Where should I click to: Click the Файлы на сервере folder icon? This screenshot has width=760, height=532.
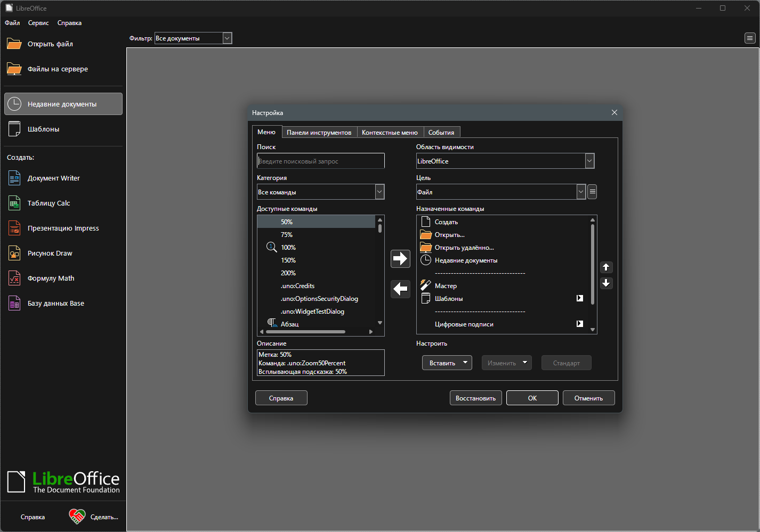pos(14,69)
